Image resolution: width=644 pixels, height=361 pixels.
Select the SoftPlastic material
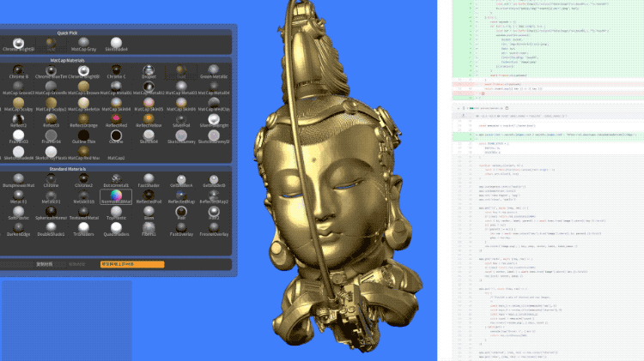(18, 214)
